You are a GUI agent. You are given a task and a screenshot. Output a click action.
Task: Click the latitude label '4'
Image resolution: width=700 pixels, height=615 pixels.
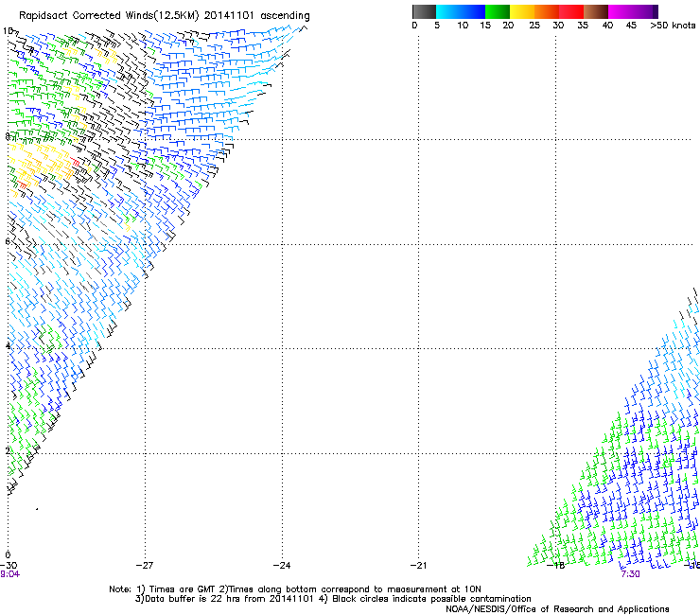click(8, 346)
